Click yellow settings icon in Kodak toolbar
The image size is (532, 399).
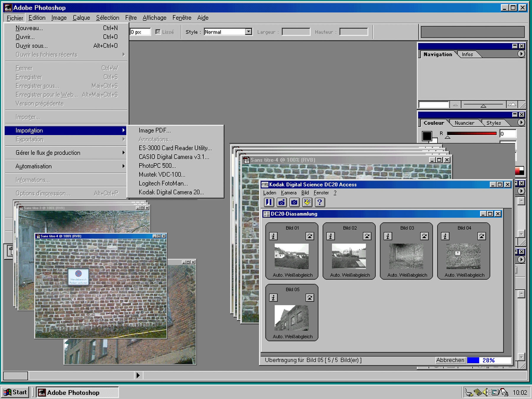click(307, 202)
